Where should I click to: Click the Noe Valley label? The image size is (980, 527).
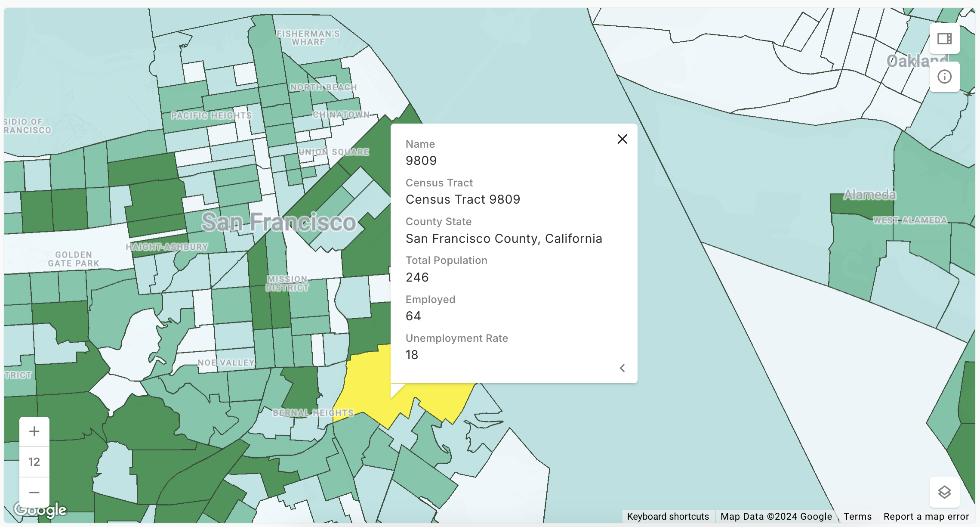click(226, 363)
